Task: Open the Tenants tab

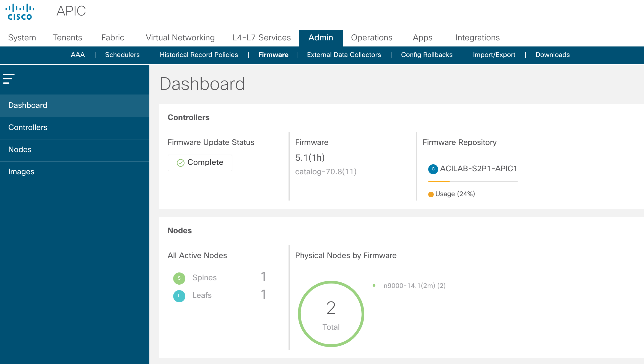Action: click(67, 38)
